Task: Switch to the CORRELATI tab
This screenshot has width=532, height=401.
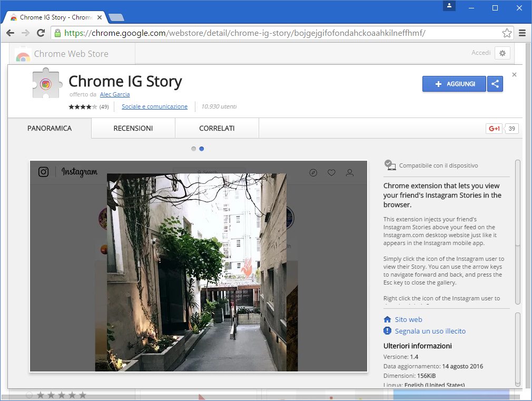Action: (x=217, y=129)
